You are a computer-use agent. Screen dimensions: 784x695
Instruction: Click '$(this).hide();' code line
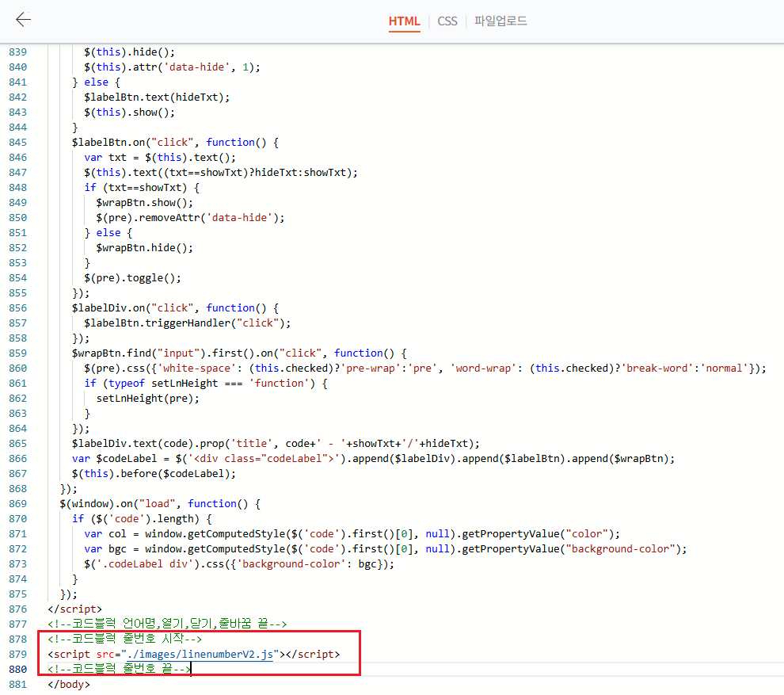[x=129, y=52]
